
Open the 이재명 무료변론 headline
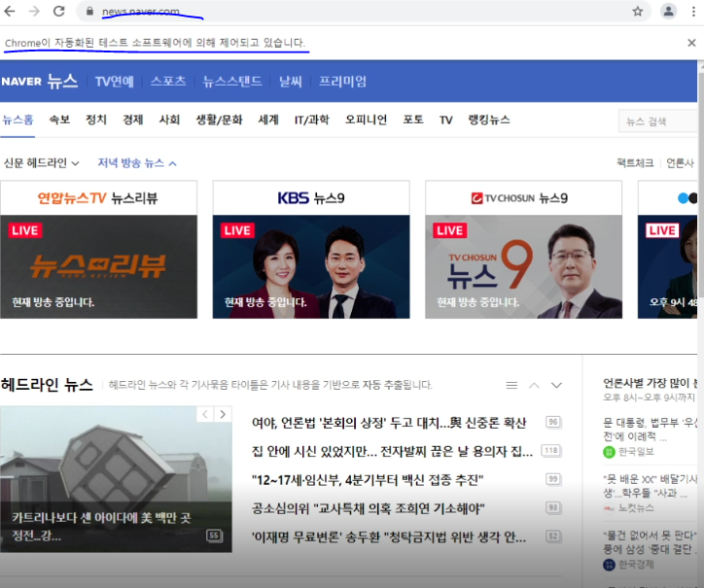(389, 537)
